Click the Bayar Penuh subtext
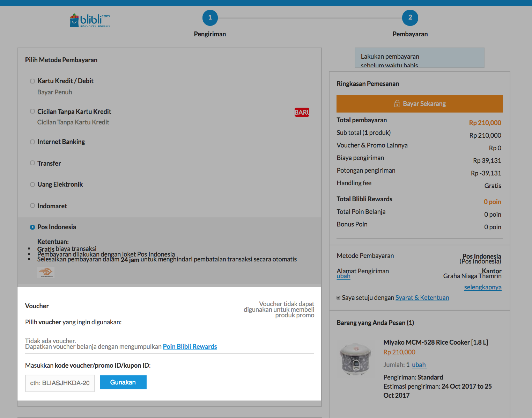Screen dimensions: 532x418 (x=55, y=92)
